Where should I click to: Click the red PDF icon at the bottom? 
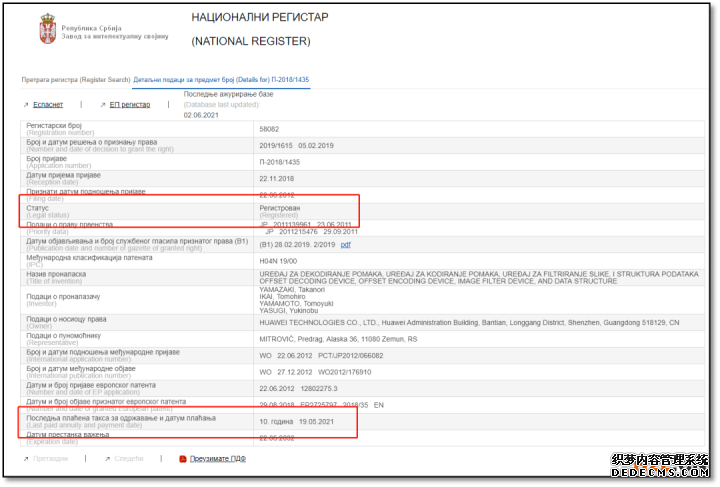click(182, 459)
